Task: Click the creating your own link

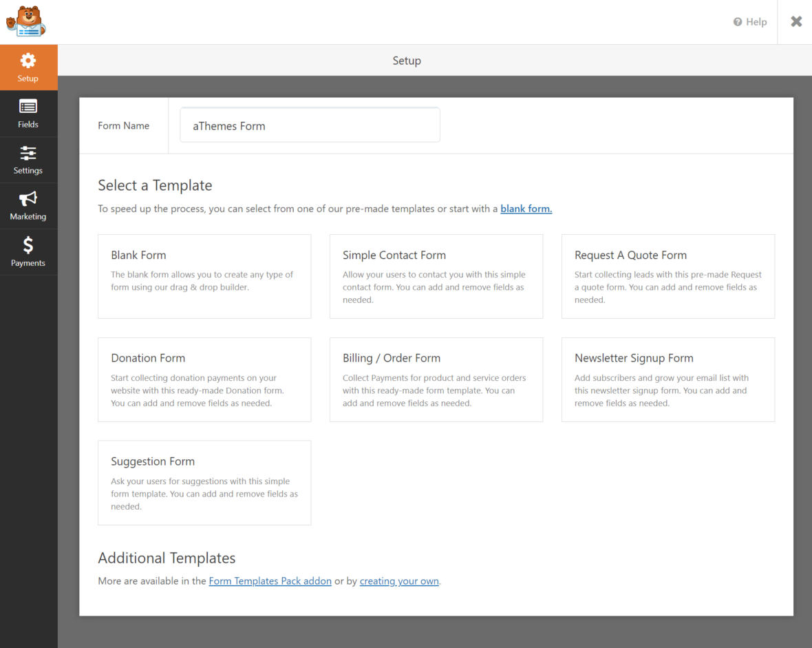Action: 399,581
